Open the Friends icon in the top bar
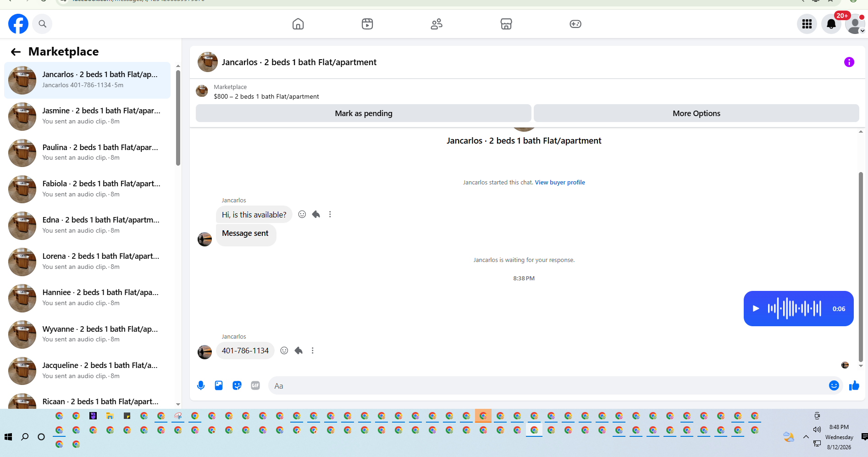This screenshot has height=457, width=868. tap(437, 24)
